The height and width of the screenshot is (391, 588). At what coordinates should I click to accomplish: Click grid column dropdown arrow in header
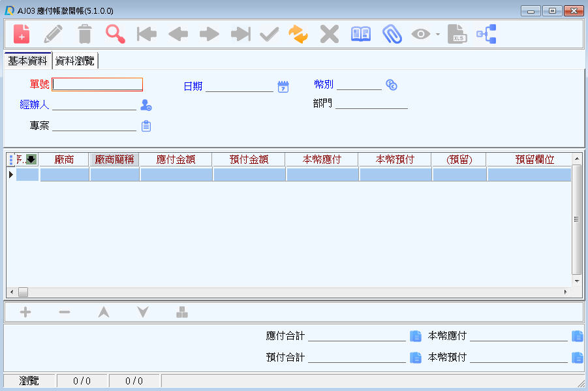[x=31, y=159]
